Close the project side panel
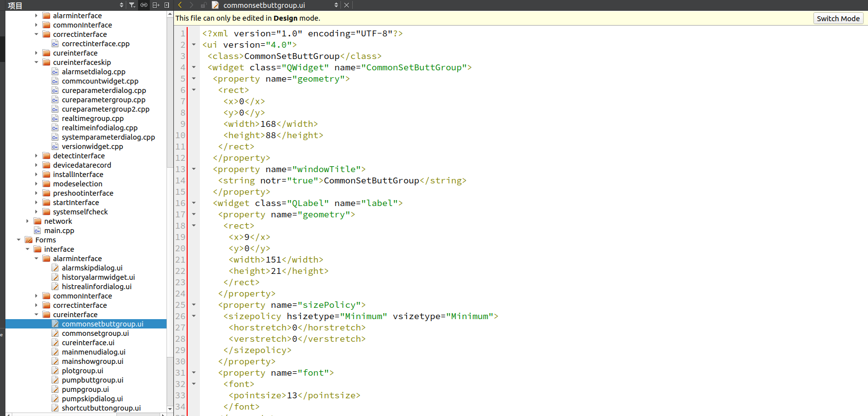 [x=167, y=5]
